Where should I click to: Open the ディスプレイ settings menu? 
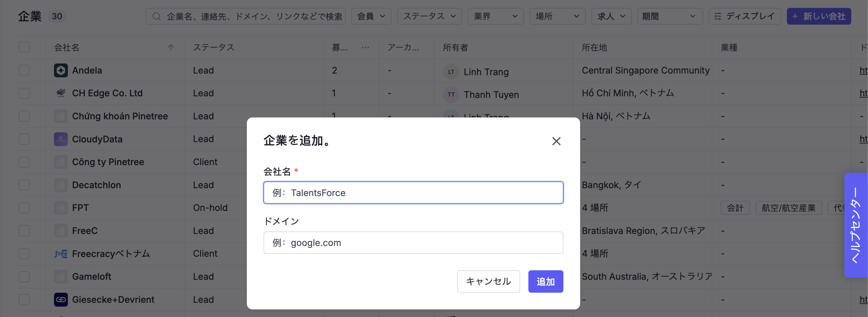click(745, 16)
